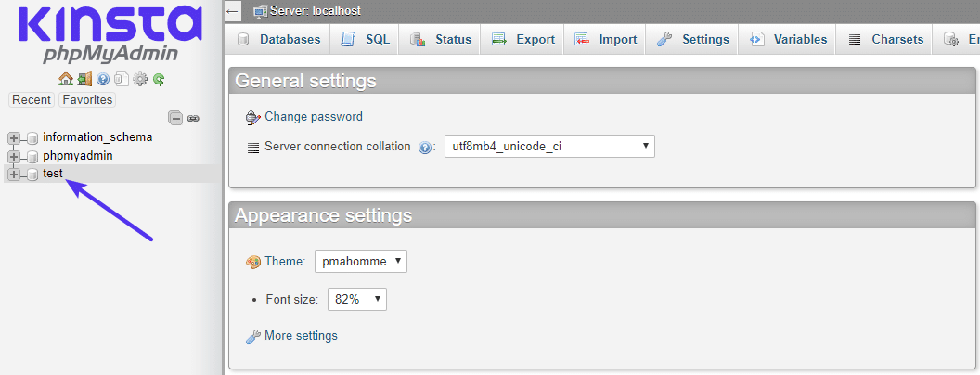
Task: Open phpMyAdmin documentation help icon
Action: 103,80
